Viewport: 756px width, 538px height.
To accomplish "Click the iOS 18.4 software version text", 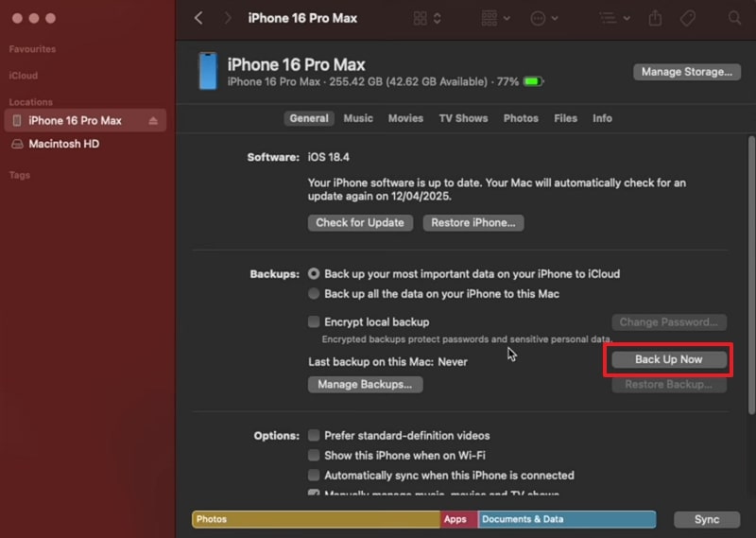I will 329,157.
